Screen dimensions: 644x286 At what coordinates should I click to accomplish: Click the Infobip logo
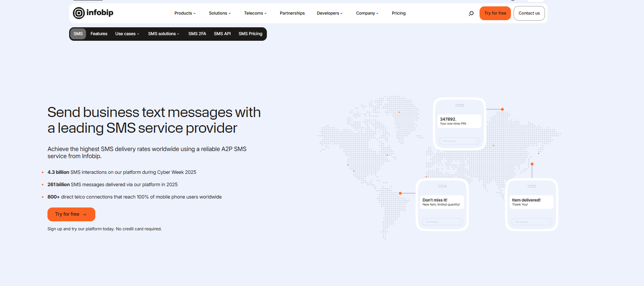93,13
